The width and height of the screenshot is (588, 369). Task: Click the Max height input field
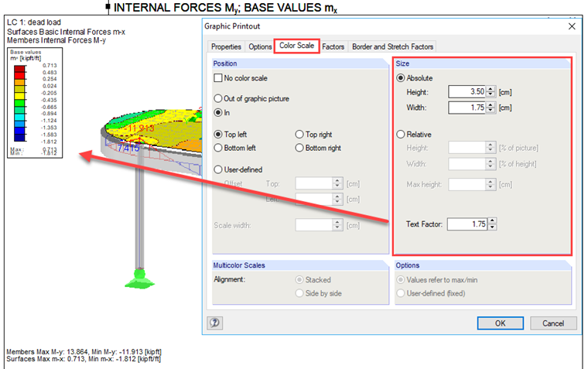(x=467, y=184)
